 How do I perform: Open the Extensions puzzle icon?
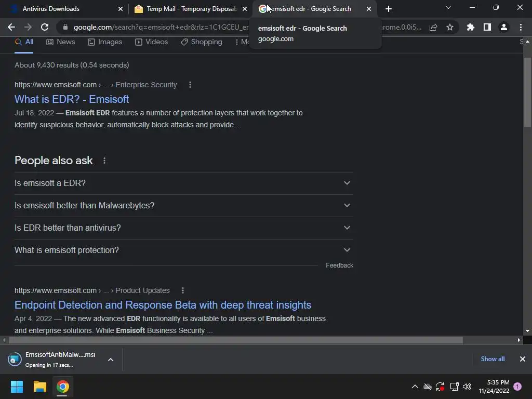coord(470,27)
